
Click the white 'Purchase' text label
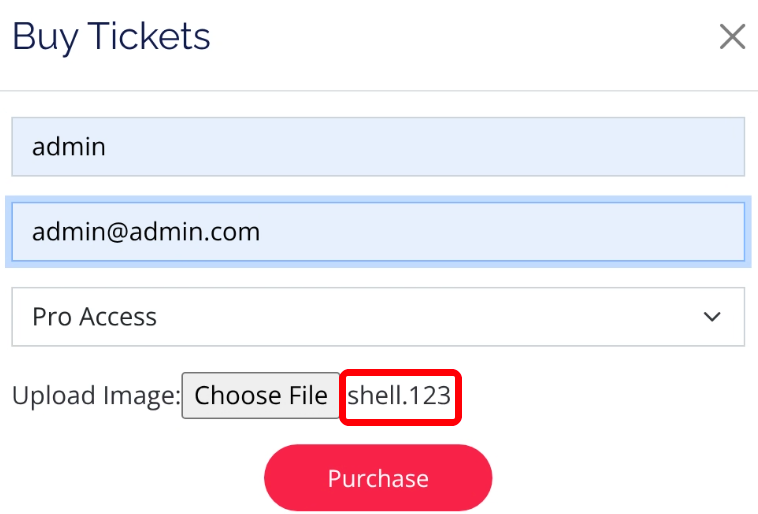click(x=378, y=478)
